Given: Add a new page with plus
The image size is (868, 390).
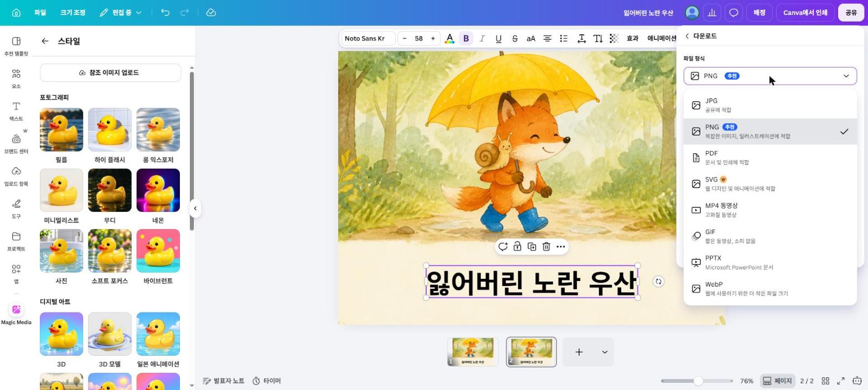Looking at the screenshot, I should click(579, 352).
